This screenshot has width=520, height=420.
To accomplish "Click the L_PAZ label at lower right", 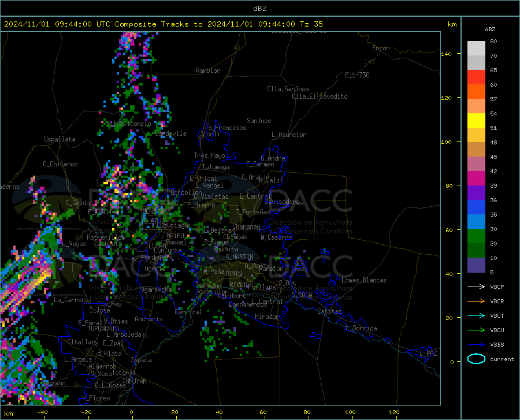I will (428, 354).
